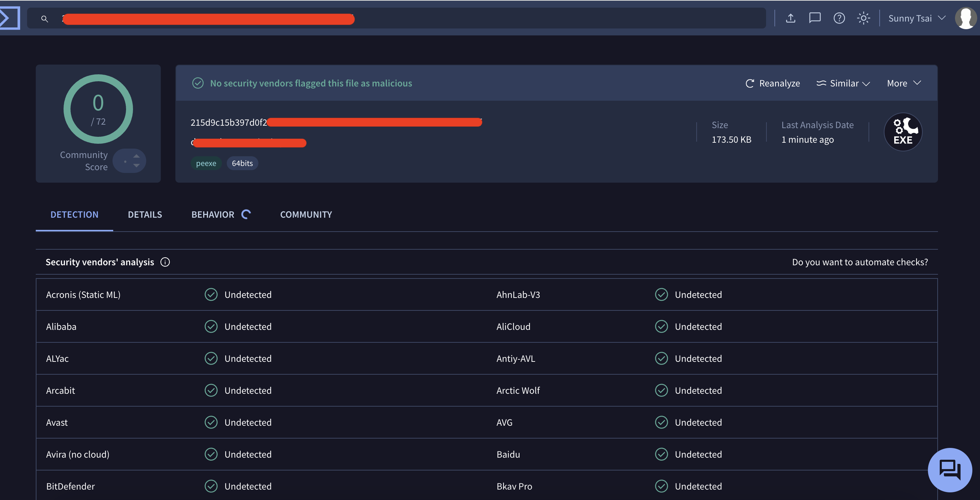Open the help question mark icon
The image size is (980, 500).
click(839, 18)
